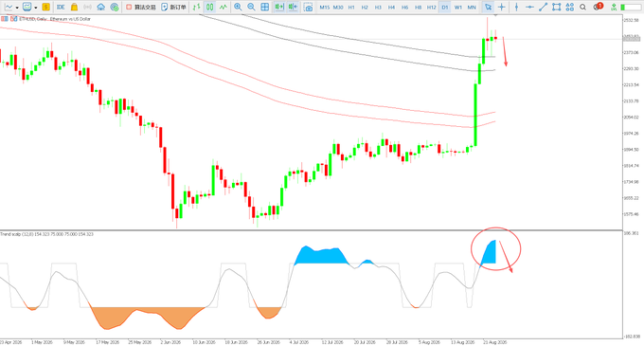The height and width of the screenshot is (346, 644).
Task: Click the 新订单 new order button
Action: [173, 7]
